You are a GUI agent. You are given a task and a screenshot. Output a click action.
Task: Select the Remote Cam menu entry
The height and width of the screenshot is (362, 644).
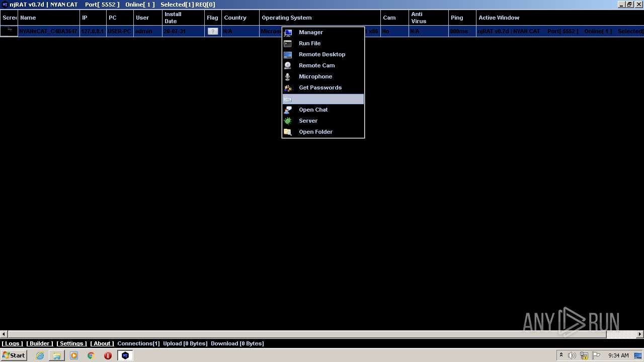tap(323, 65)
